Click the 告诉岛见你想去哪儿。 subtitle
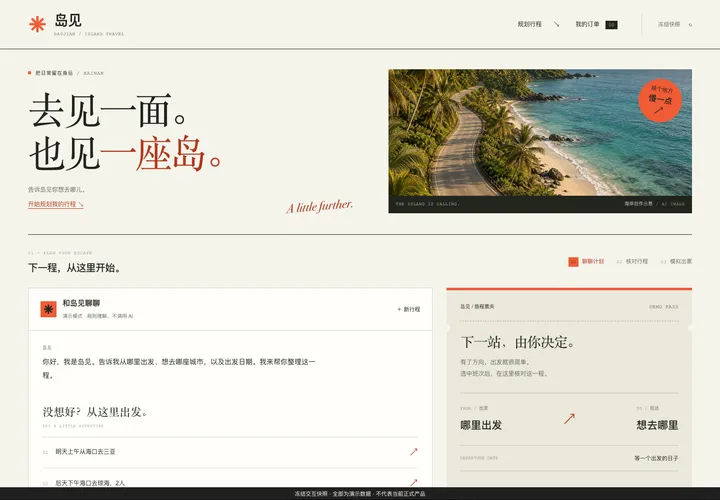720x500 pixels. (57, 189)
